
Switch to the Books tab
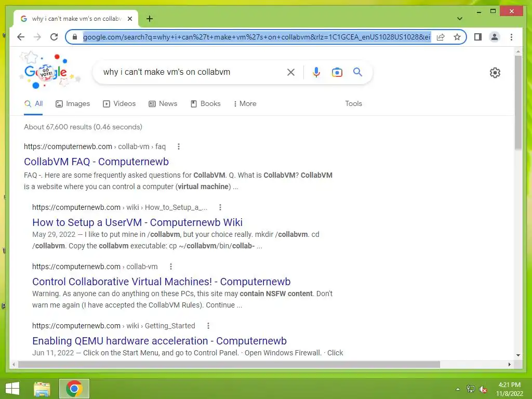pyautogui.click(x=206, y=104)
